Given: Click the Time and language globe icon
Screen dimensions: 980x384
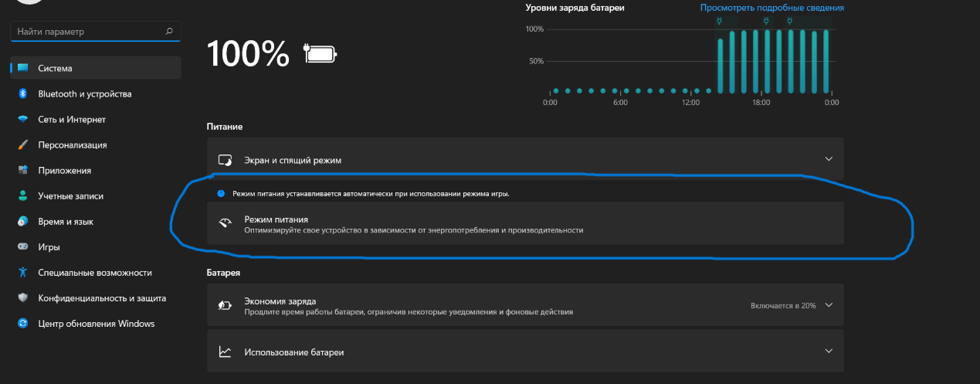Looking at the screenshot, I should 22,221.
